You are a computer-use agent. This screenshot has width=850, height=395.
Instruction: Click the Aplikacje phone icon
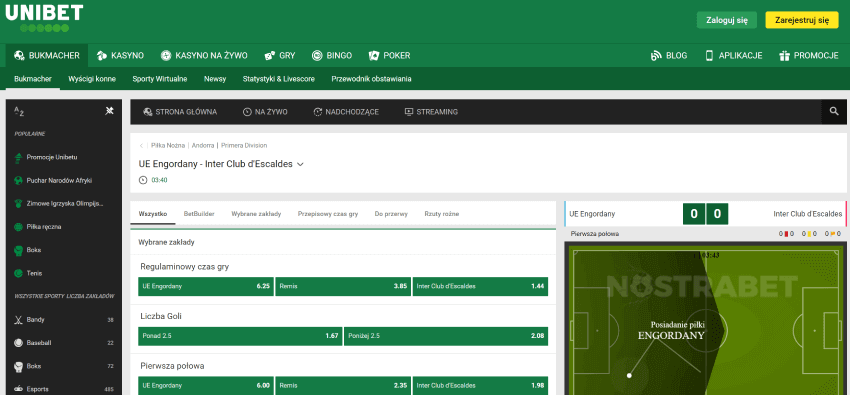click(709, 55)
